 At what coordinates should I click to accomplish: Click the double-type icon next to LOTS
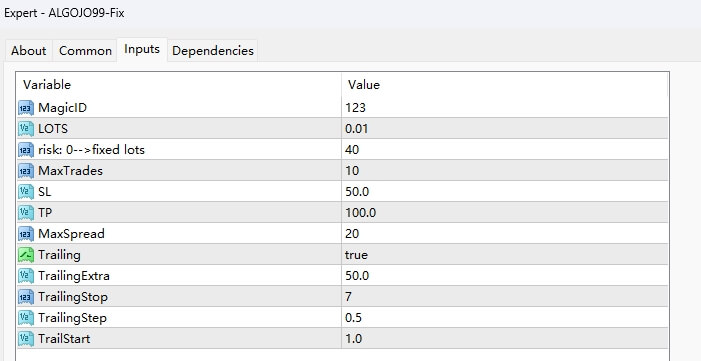click(x=26, y=129)
